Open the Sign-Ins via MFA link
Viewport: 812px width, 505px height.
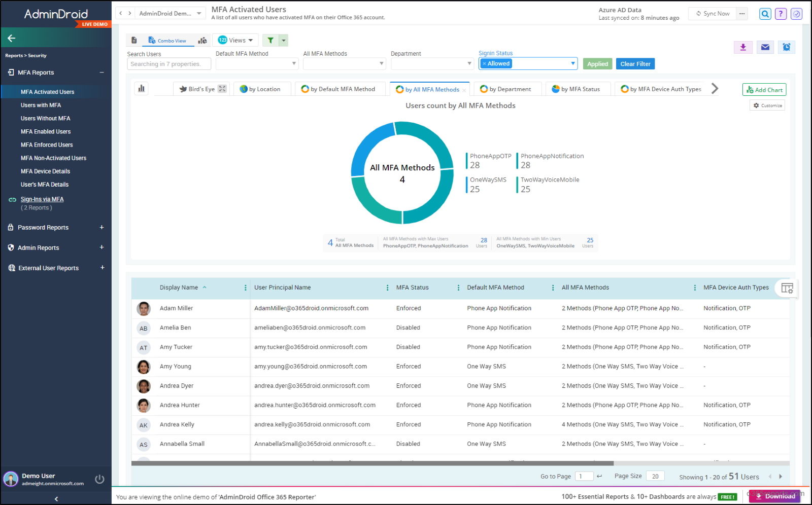[x=42, y=199]
